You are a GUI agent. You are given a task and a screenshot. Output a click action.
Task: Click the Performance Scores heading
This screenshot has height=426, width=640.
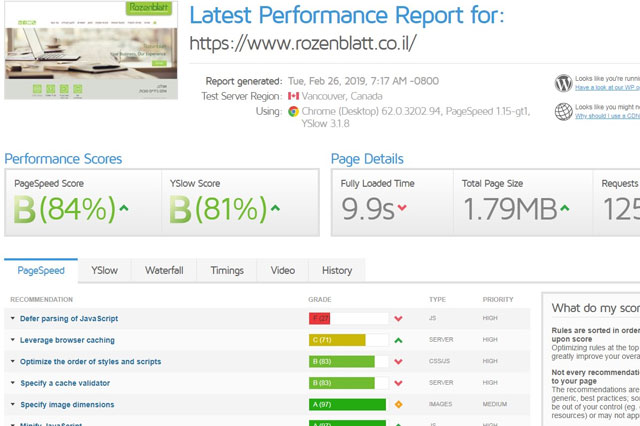coord(63,159)
